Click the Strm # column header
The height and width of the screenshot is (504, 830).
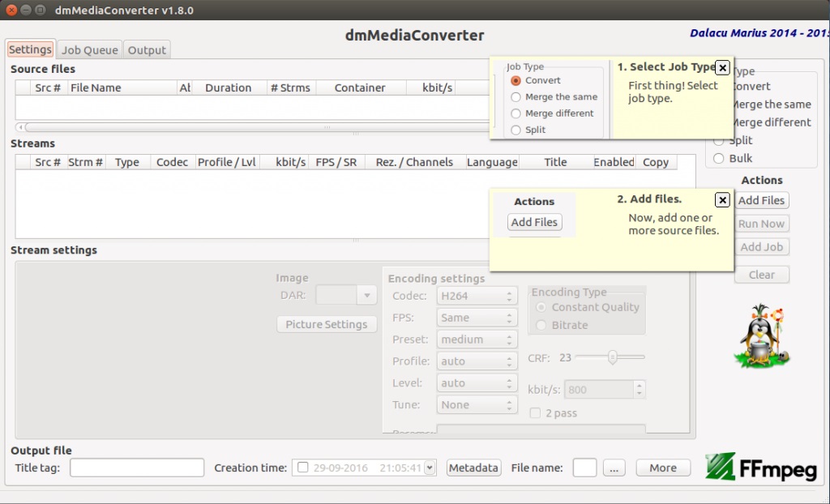[85, 162]
